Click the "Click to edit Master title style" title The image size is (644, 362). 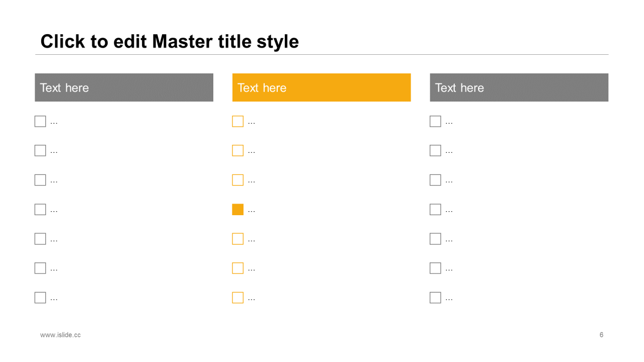(x=170, y=41)
